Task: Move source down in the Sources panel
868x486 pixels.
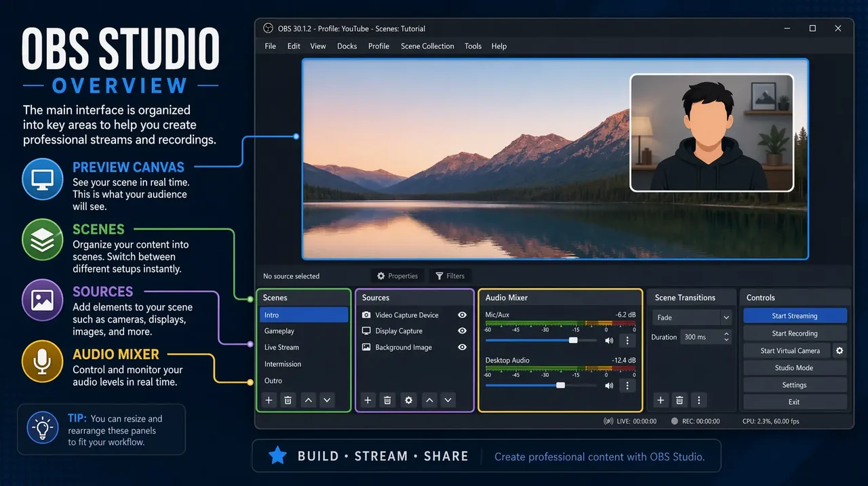Action: (x=448, y=400)
